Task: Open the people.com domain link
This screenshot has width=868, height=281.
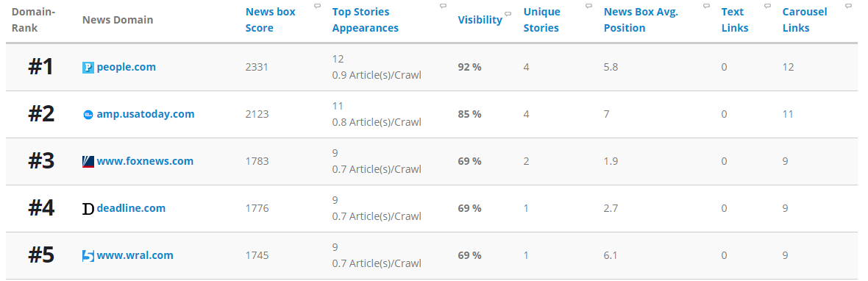Action: click(x=127, y=67)
